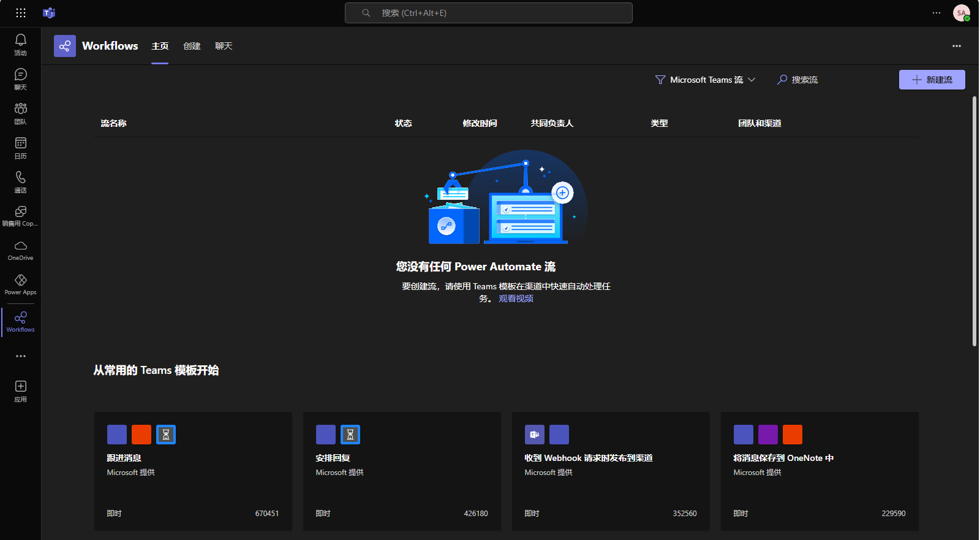
Task: Open 活动 activity bell in sidebar
Action: coord(21,45)
